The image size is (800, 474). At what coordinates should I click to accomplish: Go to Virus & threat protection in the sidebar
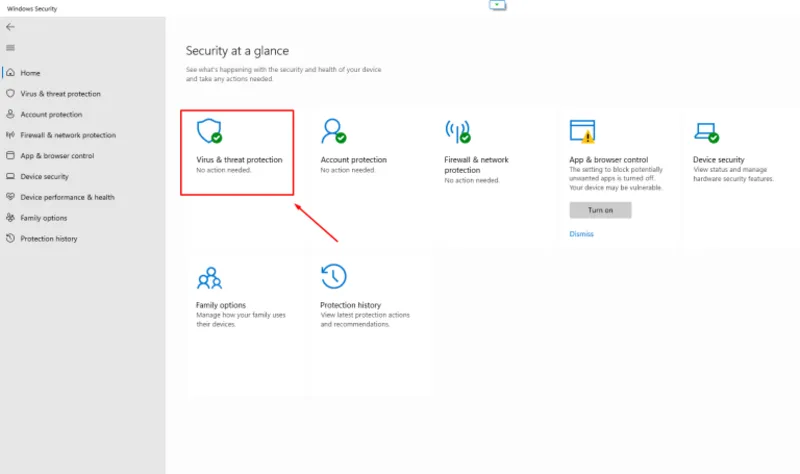[60, 94]
